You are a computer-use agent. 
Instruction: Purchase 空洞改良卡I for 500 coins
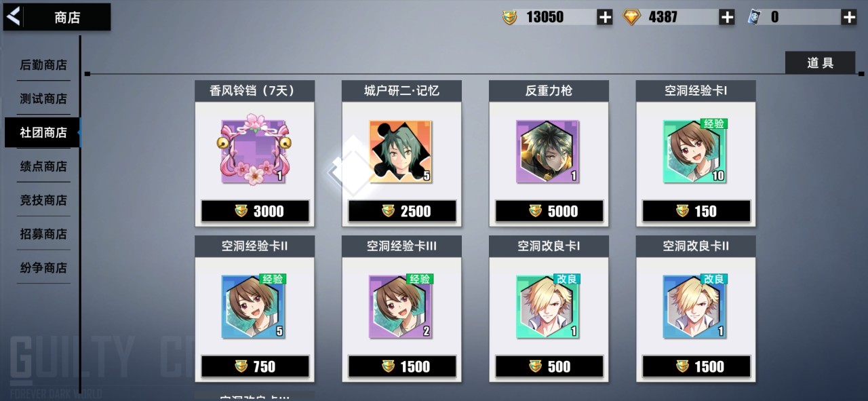pos(549,366)
